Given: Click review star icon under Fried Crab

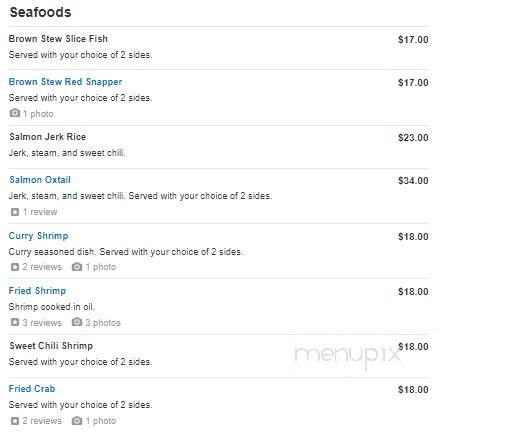Looking at the screenshot, I should pyautogui.click(x=15, y=421).
